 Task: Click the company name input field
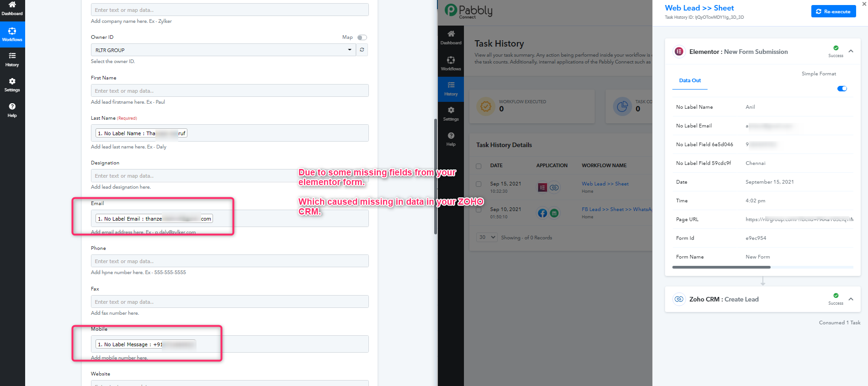tap(230, 10)
